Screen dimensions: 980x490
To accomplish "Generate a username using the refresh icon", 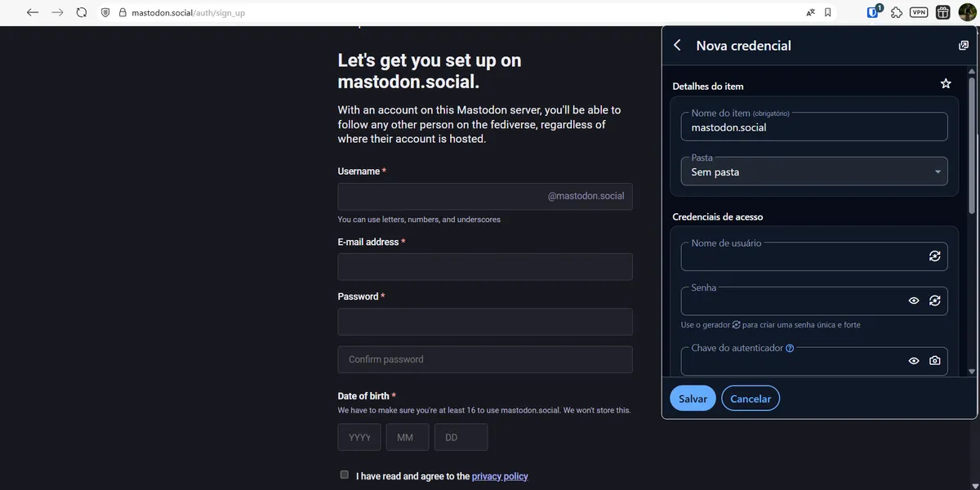I will pyautogui.click(x=934, y=256).
